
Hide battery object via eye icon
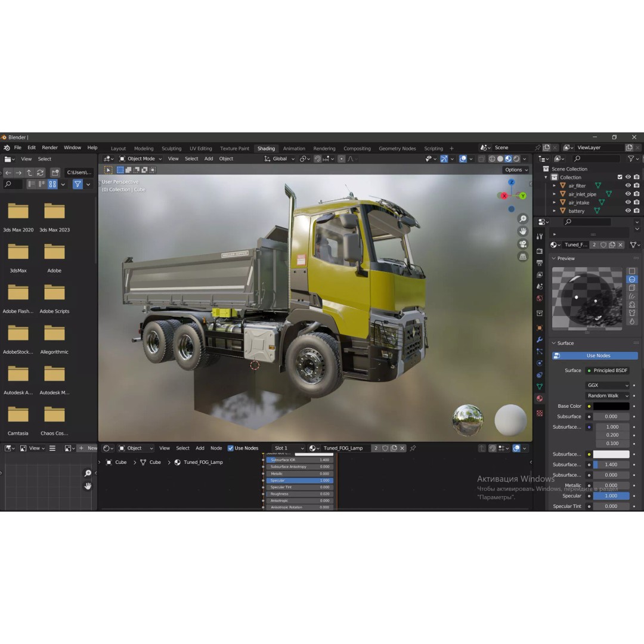point(628,210)
